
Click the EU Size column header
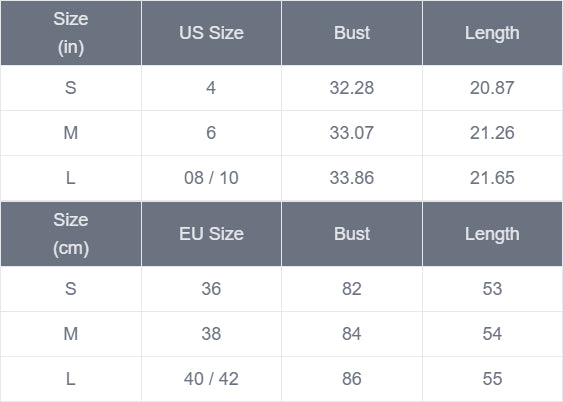pos(211,234)
